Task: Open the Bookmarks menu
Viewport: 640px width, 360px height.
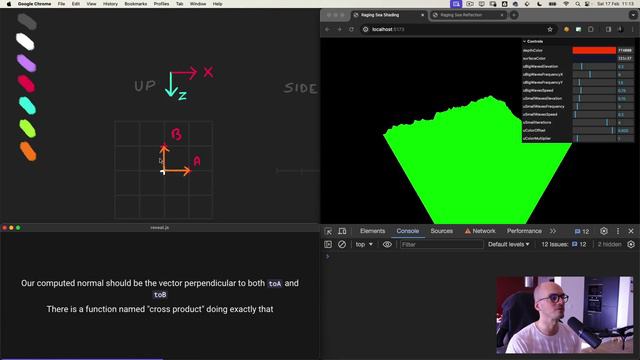Action: coord(136,4)
